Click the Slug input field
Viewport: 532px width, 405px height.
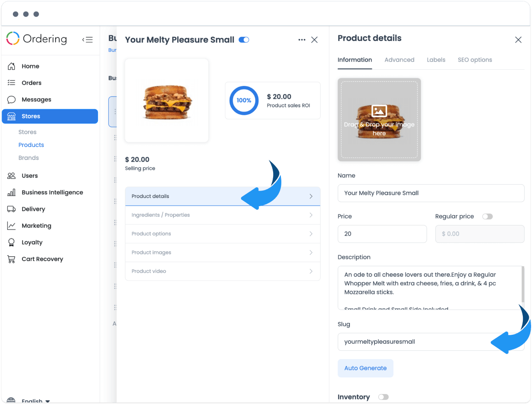pos(431,342)
